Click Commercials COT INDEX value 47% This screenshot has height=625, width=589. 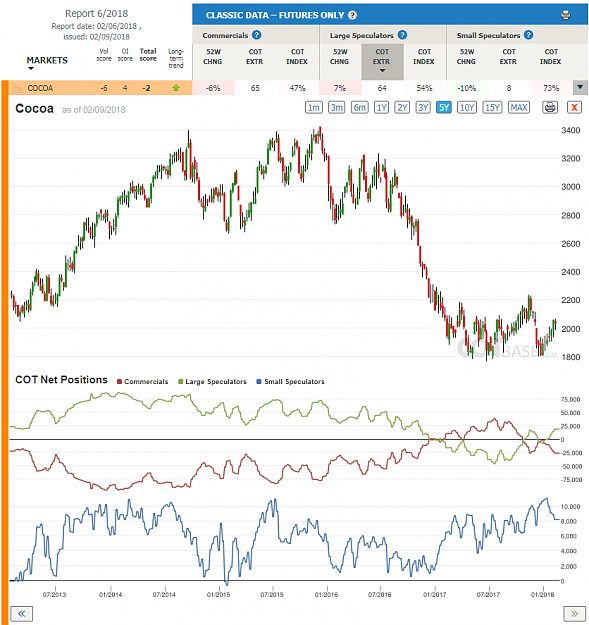click(297, 88)
